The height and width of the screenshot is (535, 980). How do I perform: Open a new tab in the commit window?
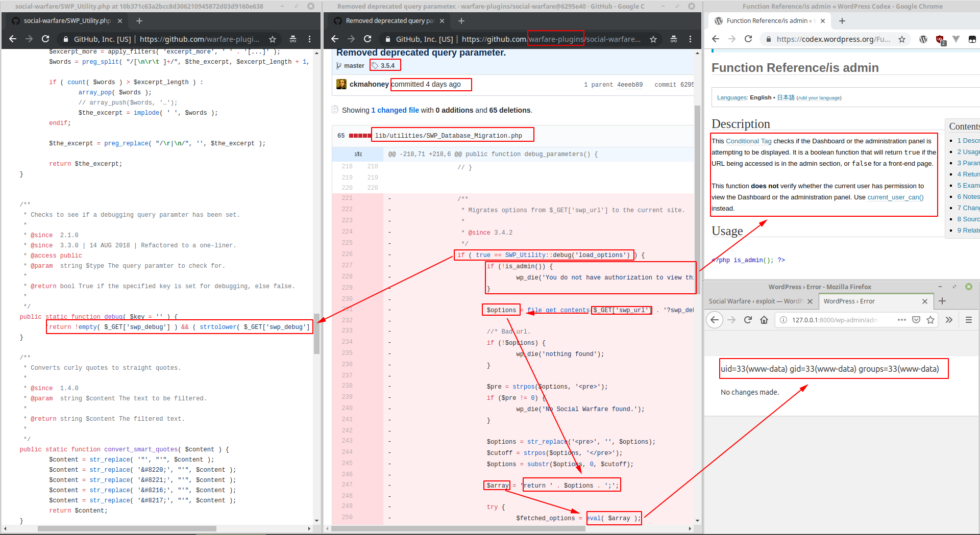pos(461,21)
